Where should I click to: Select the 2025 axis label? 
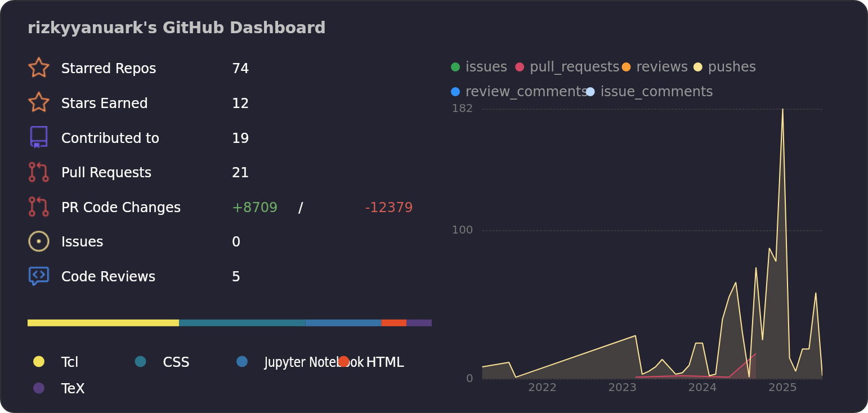[783, 388]
